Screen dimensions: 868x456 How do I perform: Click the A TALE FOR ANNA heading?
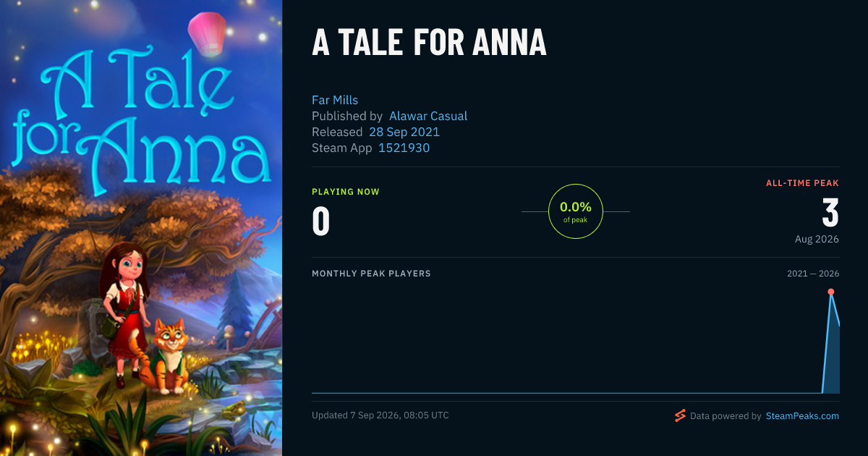[x=429, y=43]
